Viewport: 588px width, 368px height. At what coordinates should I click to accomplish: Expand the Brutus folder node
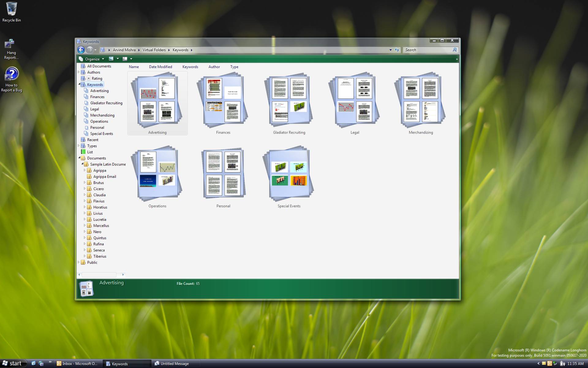tap(85, 182)
